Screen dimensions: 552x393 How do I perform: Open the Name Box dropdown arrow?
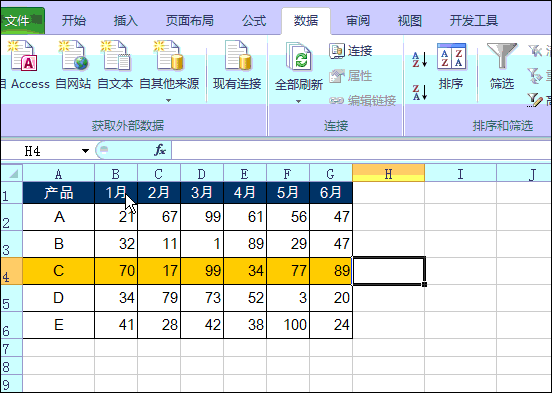point(85,151)
